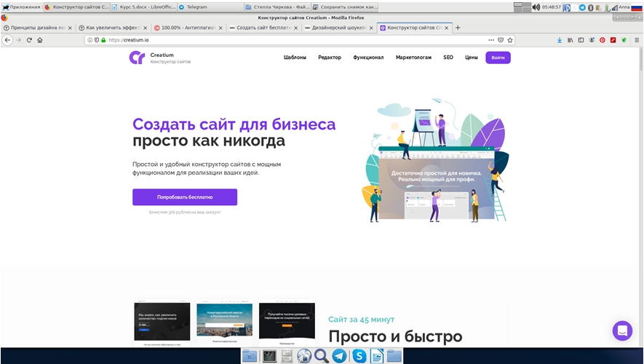Open Skype from the bottom dock
Image resolution: width=644 pixels, height=364 pixels.
click(x=359, y=356)
